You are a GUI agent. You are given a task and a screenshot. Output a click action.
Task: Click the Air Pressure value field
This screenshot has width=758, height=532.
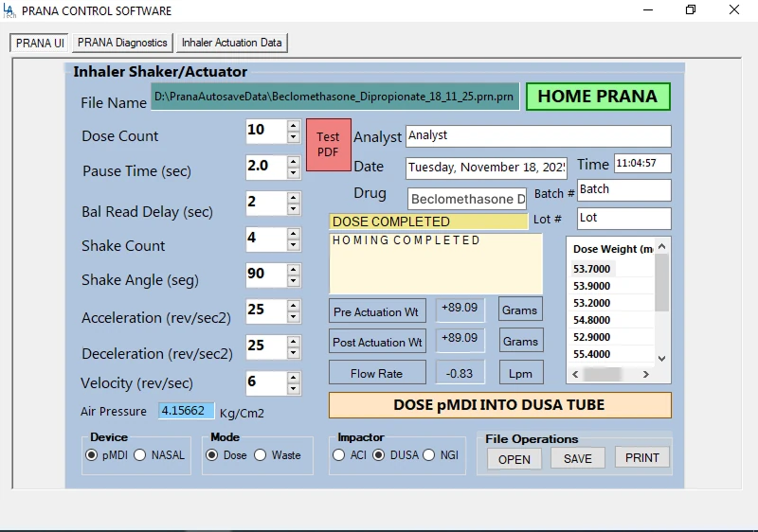click(186, 411)
